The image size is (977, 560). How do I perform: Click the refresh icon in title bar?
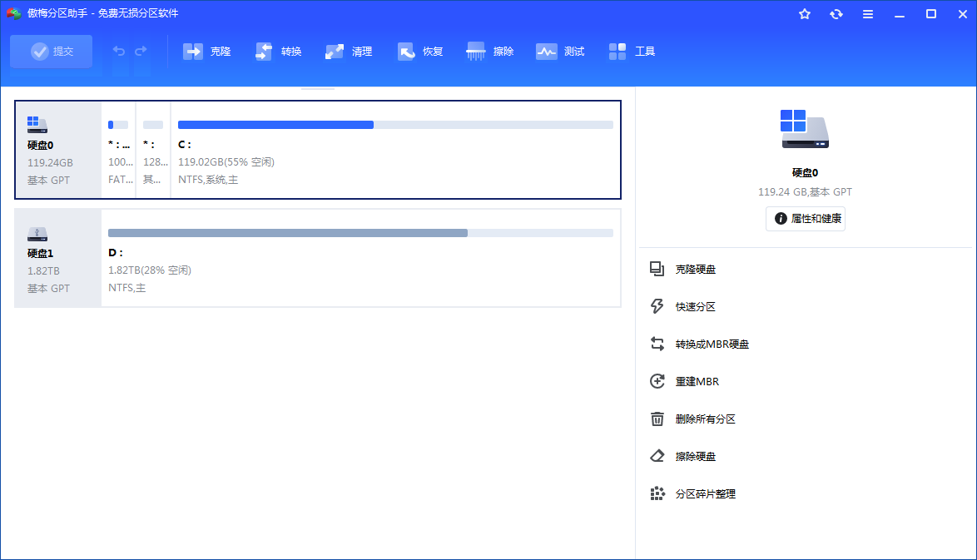click(836, 14)
